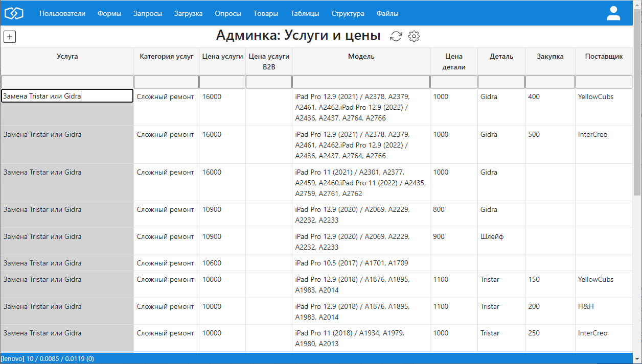This screenshot has height=364, width=642.
Task: Click the Цена услуги column header
Action: click(x=222, y=61)
